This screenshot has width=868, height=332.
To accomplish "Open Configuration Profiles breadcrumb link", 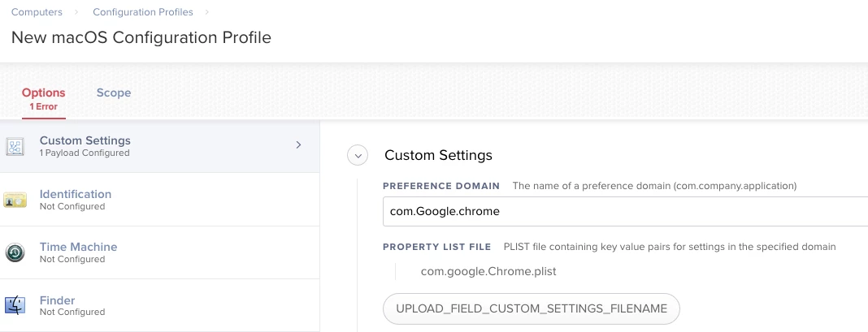I will (x=143, y=11).
